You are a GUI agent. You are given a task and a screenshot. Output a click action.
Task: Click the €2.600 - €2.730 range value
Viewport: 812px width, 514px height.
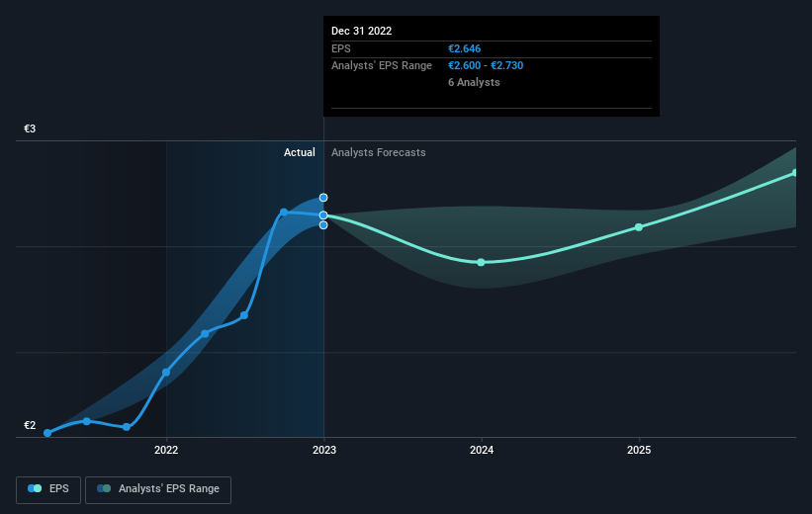coord(486,66)
